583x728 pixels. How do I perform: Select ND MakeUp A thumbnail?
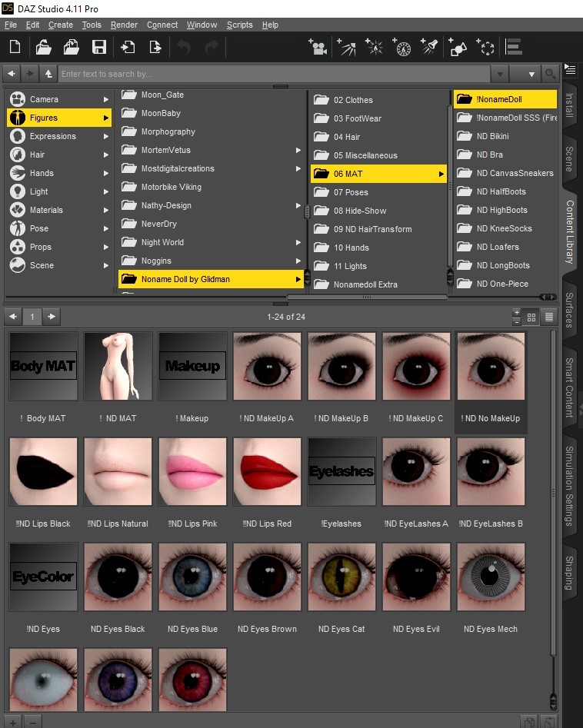tap(267, 367)
